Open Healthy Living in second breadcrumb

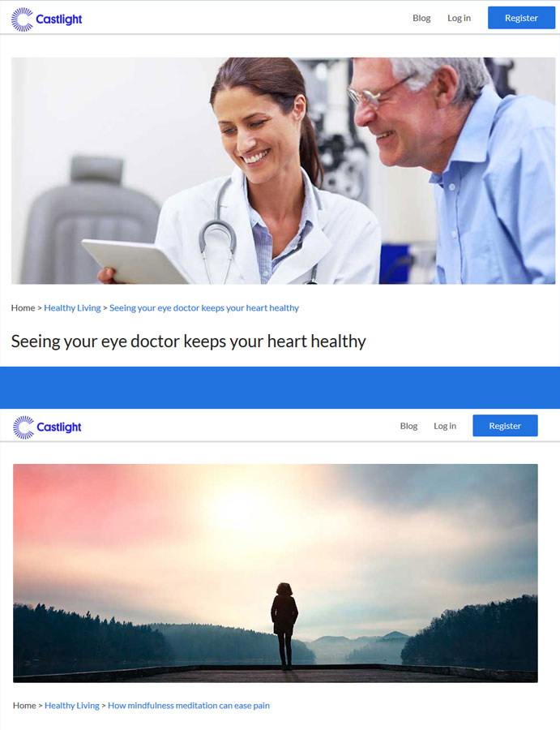pos(72,706)
